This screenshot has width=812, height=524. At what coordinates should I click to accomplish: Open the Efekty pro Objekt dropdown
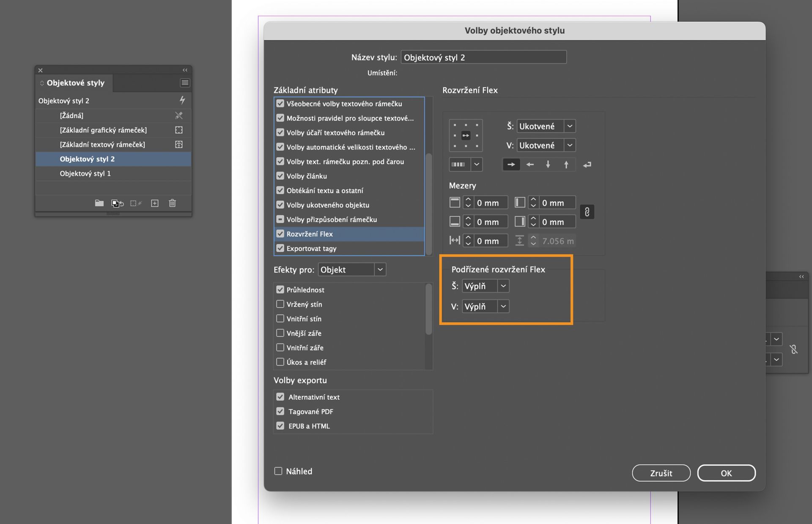pyautogui.click(x=352, y=270)
